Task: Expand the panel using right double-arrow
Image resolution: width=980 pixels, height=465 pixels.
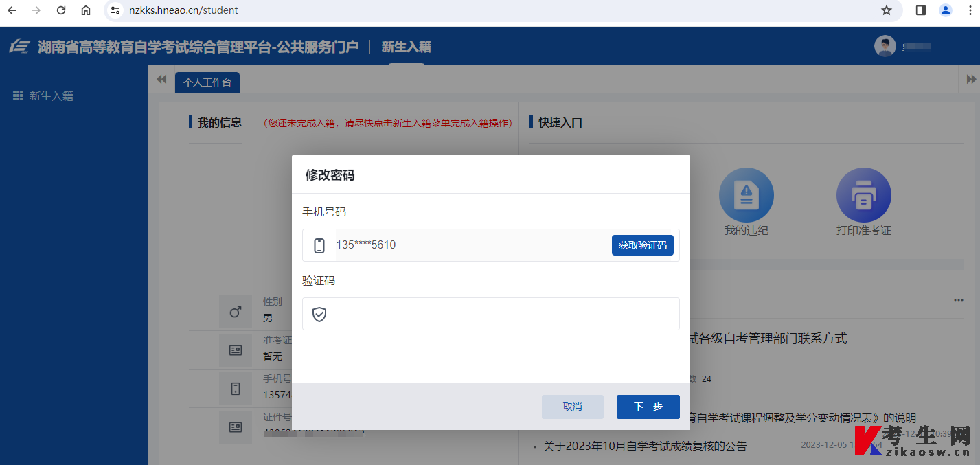Action: [x=970, y=79]
